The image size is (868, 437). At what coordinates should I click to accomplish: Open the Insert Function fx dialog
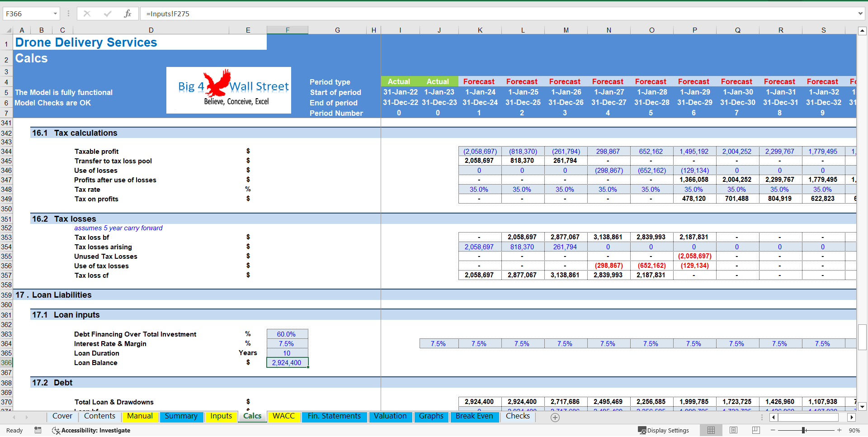[127, 14]
